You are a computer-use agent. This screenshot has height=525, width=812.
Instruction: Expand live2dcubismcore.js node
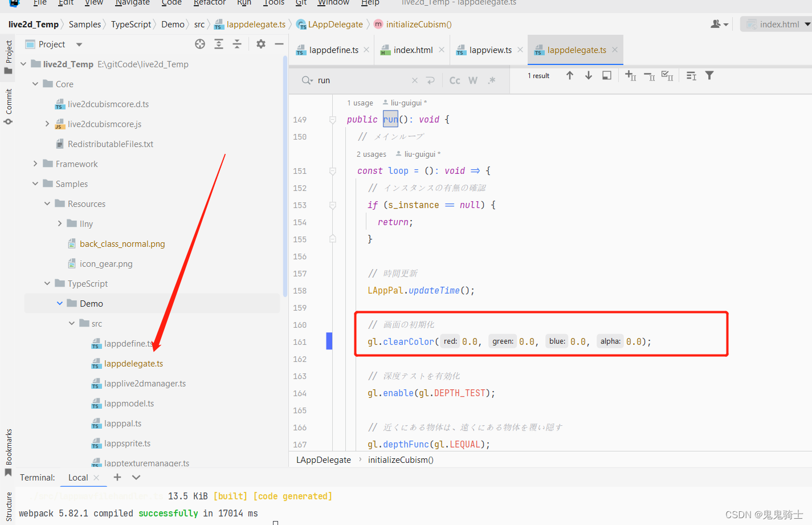point(47,124)
